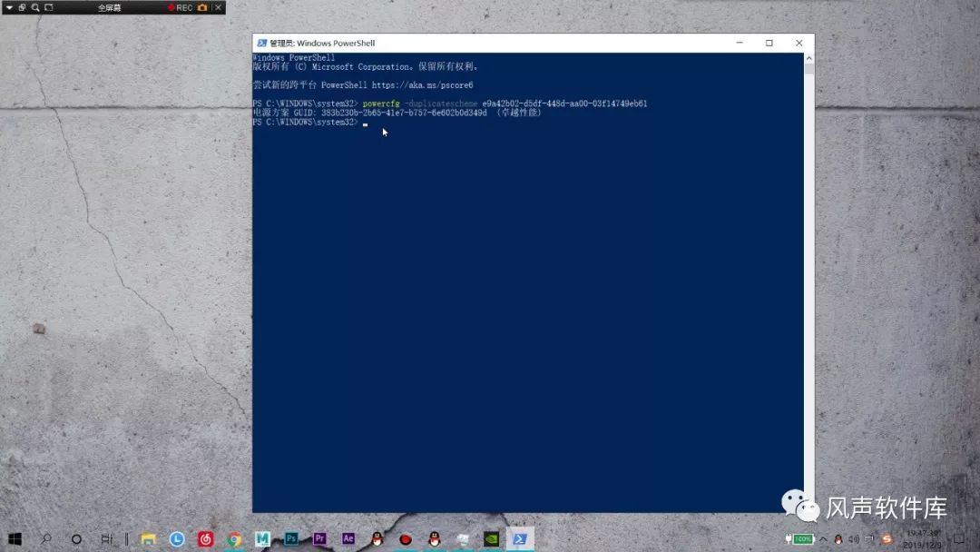980x552 pixels.
Task: Click Cortana search in the taskbar
Action: pyautogui.click(x=47, y=538)
